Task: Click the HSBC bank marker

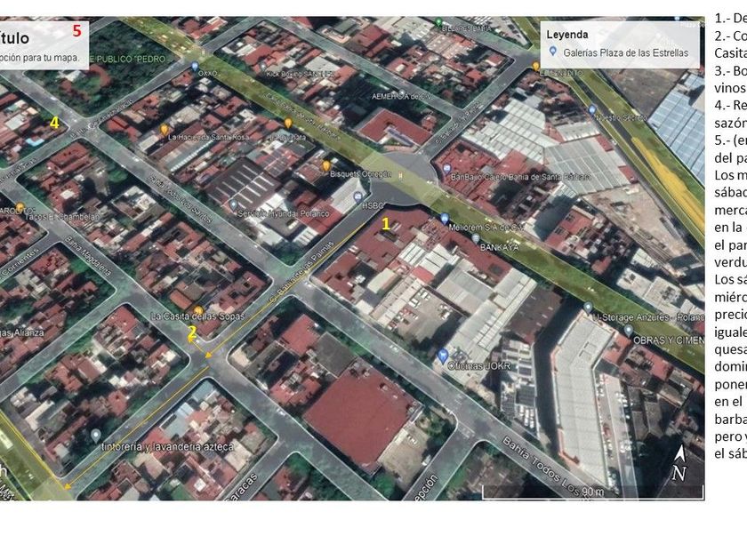Action: pyautogui.click(x=358, y=197)
